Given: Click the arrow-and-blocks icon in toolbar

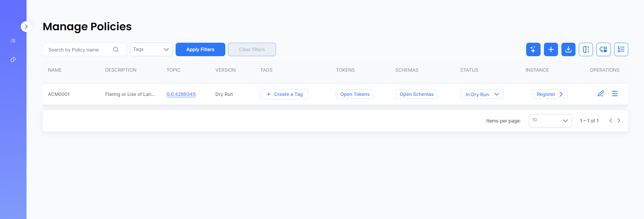Looking at the screenshot, I should 603,49.
